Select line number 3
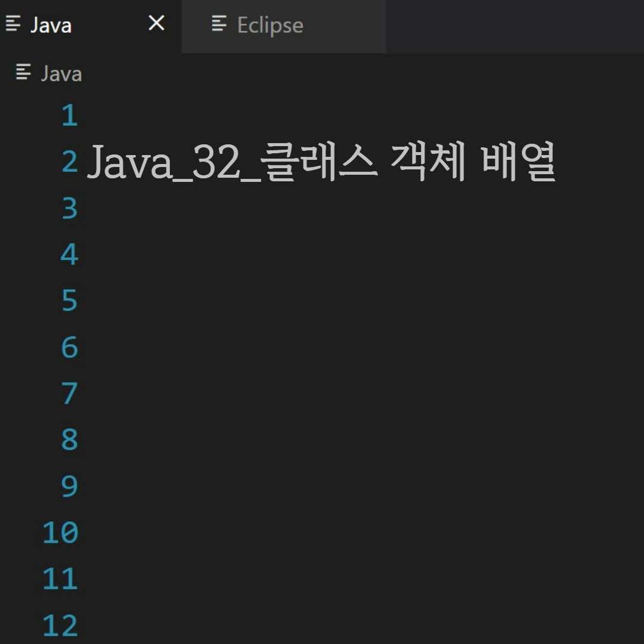 pos(70,208)
